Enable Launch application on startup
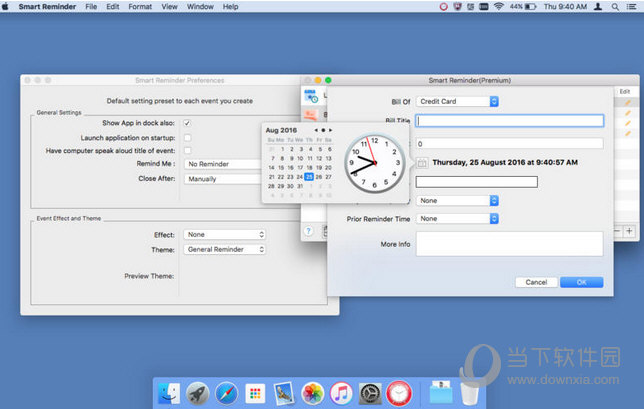 click(187, 138)
